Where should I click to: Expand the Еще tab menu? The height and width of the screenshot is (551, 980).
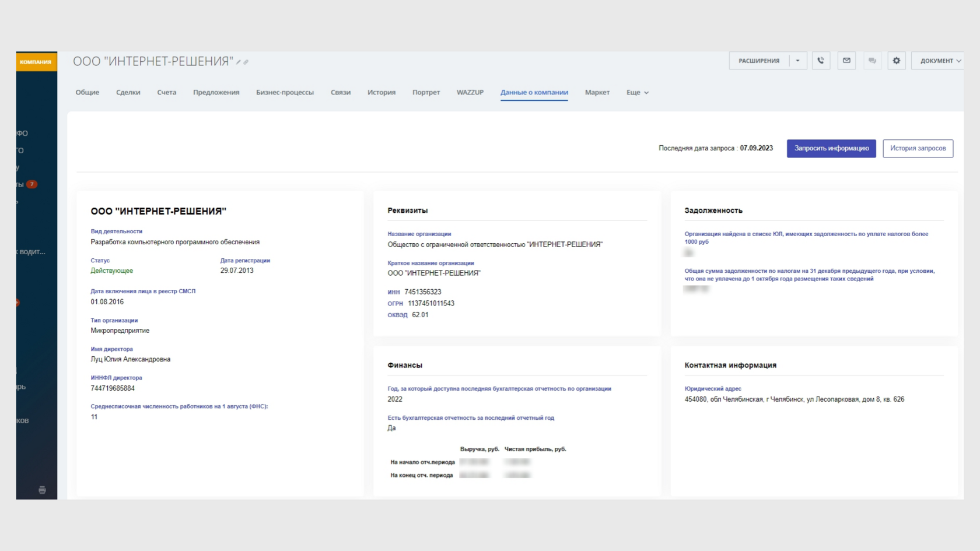637,93
